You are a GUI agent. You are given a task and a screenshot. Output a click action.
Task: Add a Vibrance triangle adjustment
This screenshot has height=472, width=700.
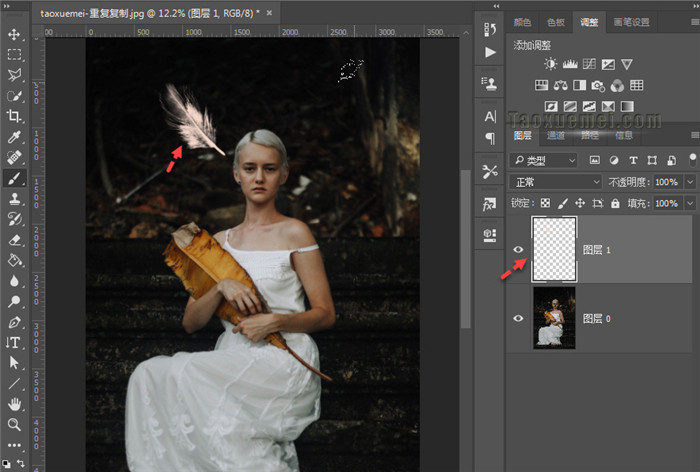coord(627,64)
